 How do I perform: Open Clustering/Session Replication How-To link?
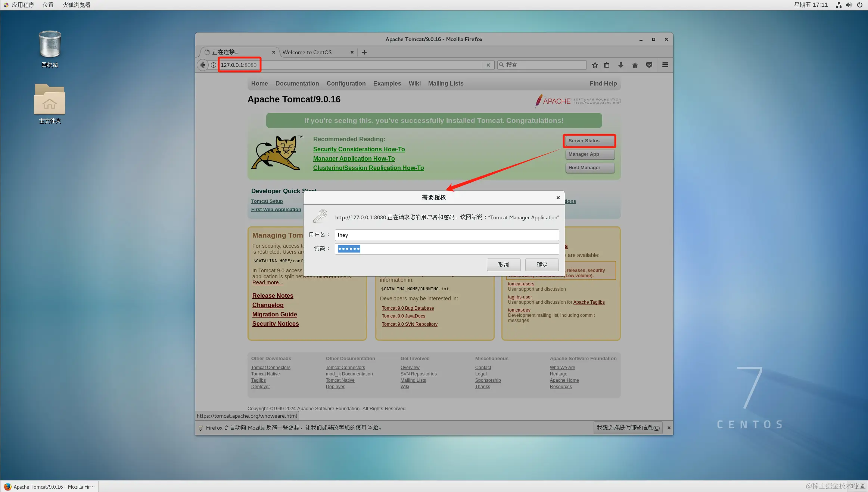368,168
